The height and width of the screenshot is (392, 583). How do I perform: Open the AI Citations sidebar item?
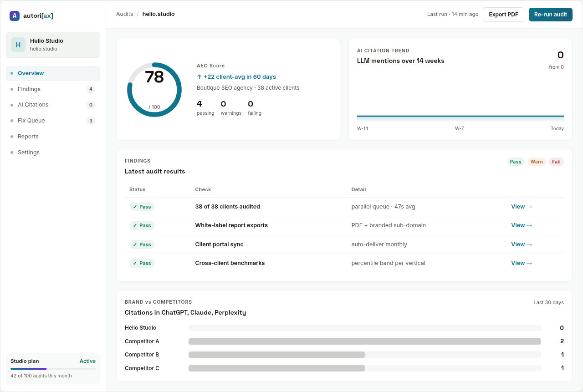point(53,105)
